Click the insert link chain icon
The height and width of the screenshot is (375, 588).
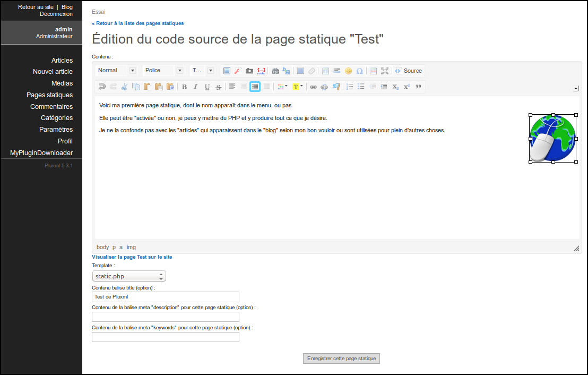click(x=313, y=87)
